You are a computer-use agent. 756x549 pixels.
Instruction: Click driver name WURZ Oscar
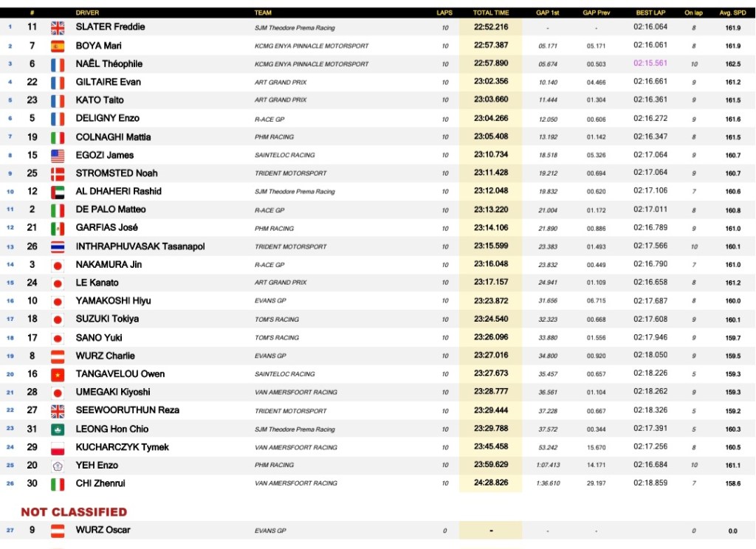coord(103,530)
